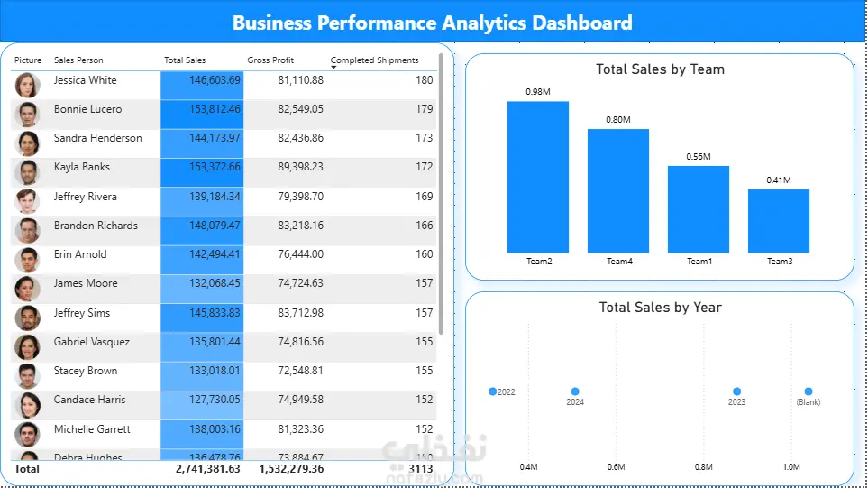Select the 2022 data point
Image resolution: width=868 pixels, height=488 pixels.
[492, 391]
